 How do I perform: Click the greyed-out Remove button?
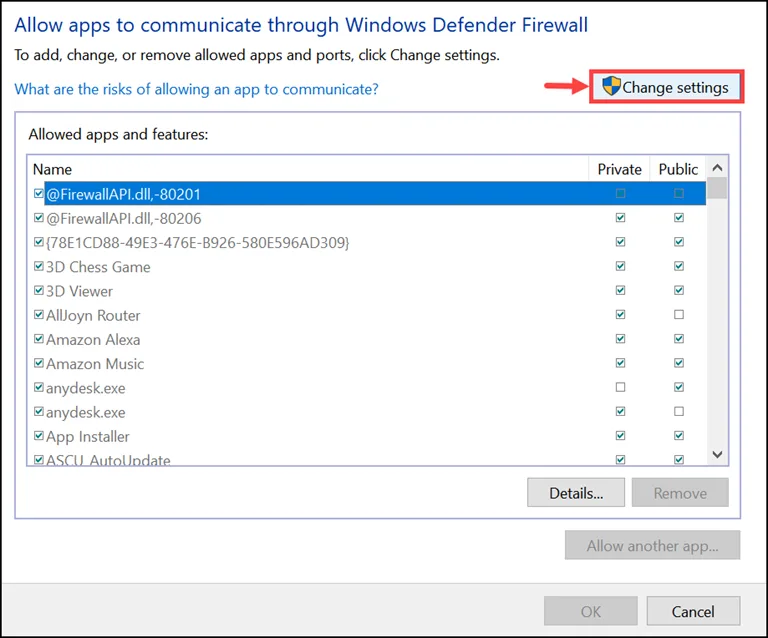(680, 493)
